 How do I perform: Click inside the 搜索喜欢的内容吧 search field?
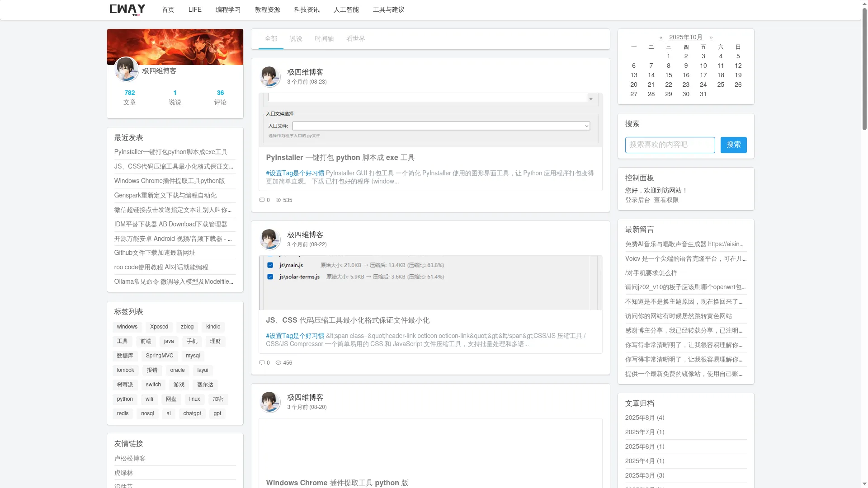click(670, 145)
